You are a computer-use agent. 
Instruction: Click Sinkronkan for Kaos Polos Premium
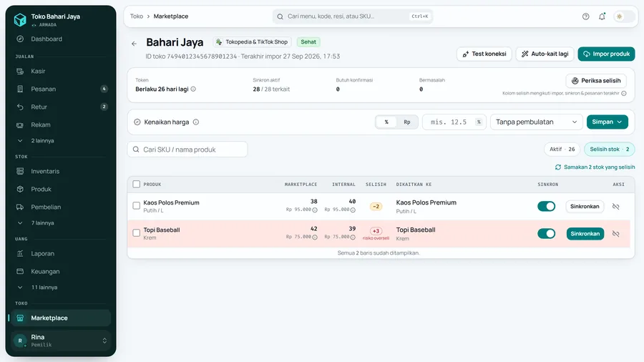point(585,207)
